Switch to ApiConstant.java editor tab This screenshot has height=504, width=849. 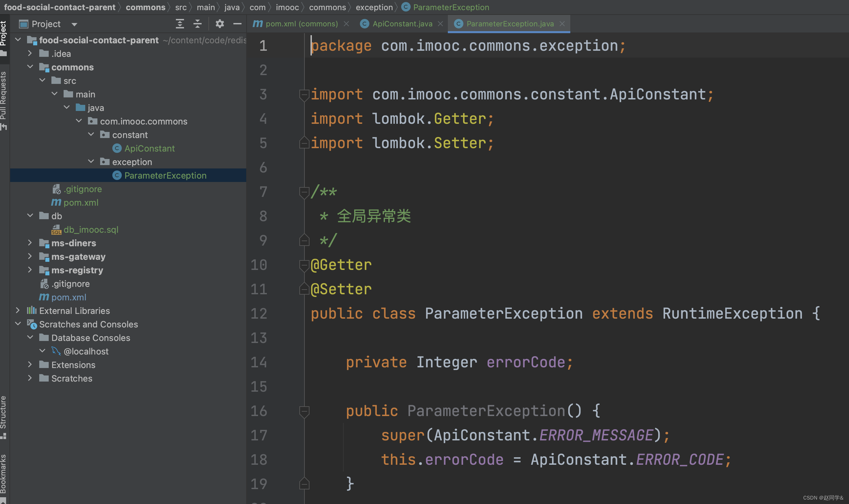(x=402, y=24)
